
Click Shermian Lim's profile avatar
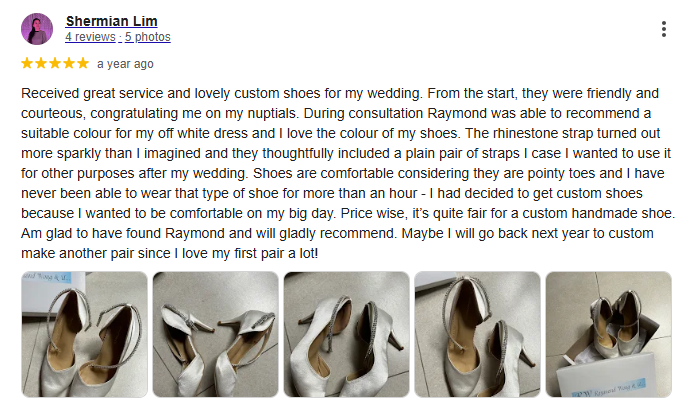[37, 29]
